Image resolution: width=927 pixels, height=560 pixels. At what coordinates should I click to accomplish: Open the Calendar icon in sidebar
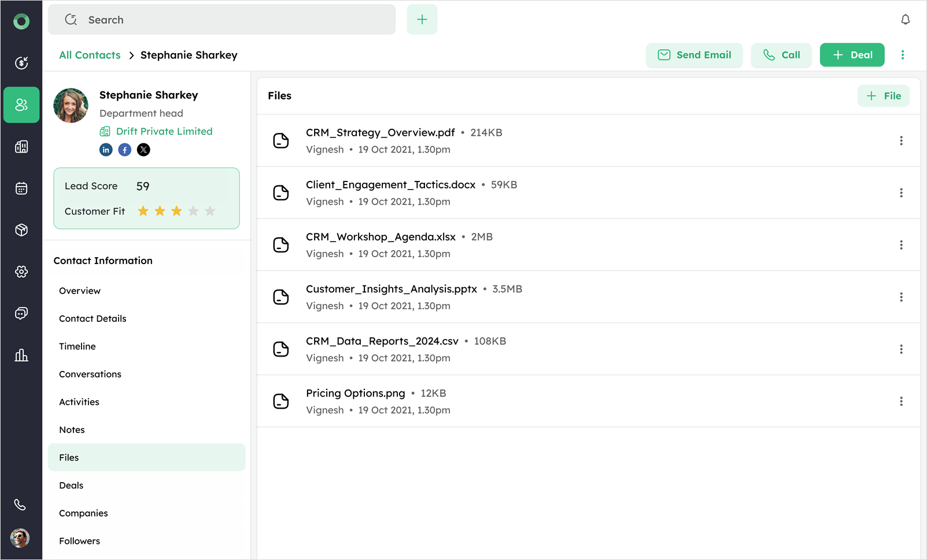(x=21, y=188)
